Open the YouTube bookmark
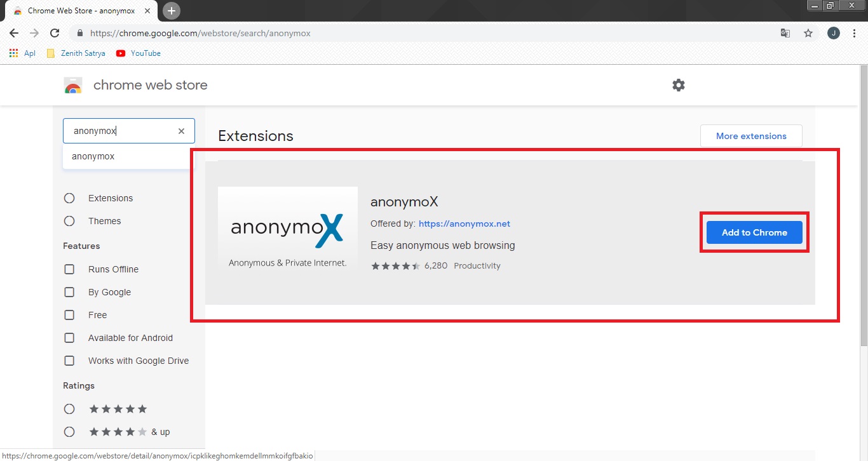The width and height of the screenshot is (868, 461). tap(139, 53)
